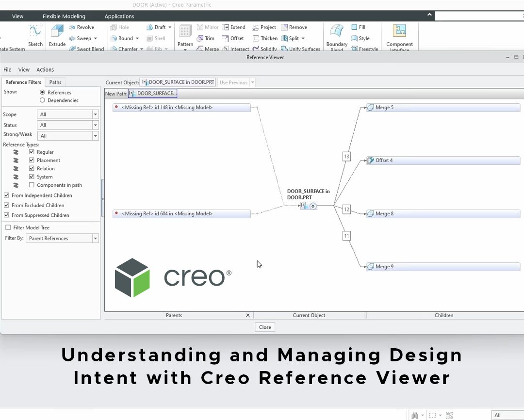The width and height of the screenshot is (524, 420).
Task: Uncheck From Suppressed Children checkbox
Action: coord(6,215)
